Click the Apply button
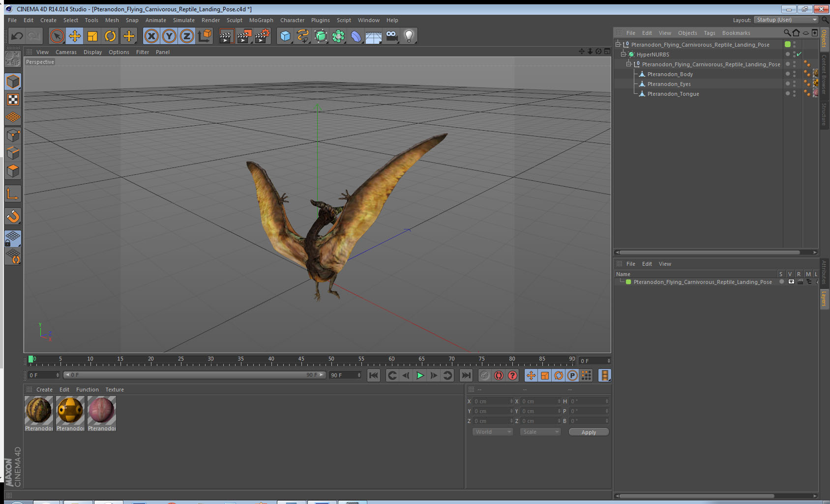Image resolution: width=830 pixels, height=504 pixels. tap(588, 432)
